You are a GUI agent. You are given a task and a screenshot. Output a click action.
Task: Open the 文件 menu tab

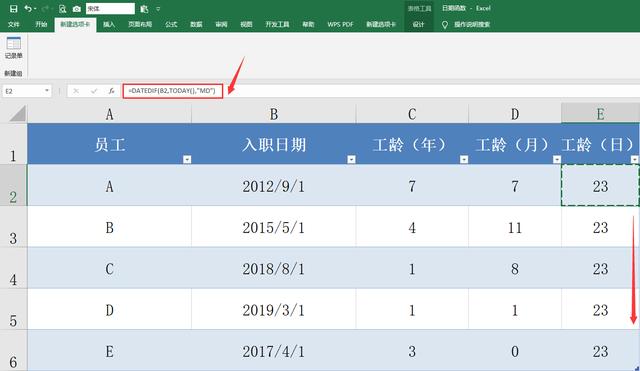click(13, 24)
